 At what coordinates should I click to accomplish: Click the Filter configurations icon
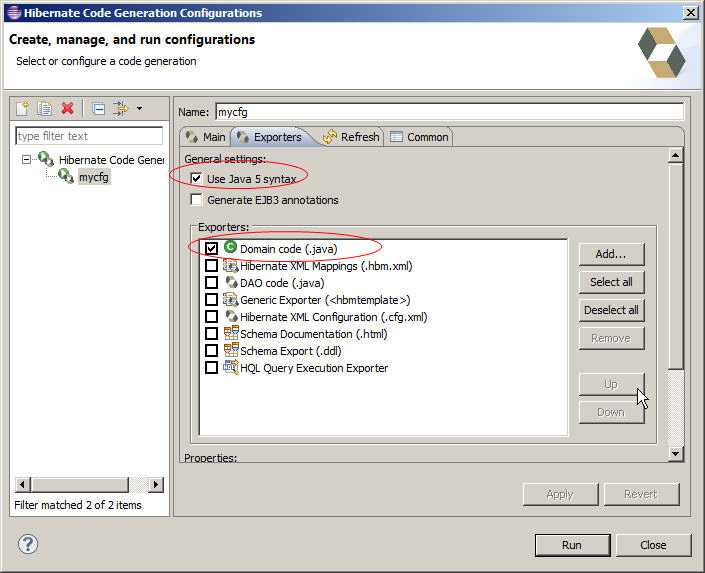(x=120, y=108)
